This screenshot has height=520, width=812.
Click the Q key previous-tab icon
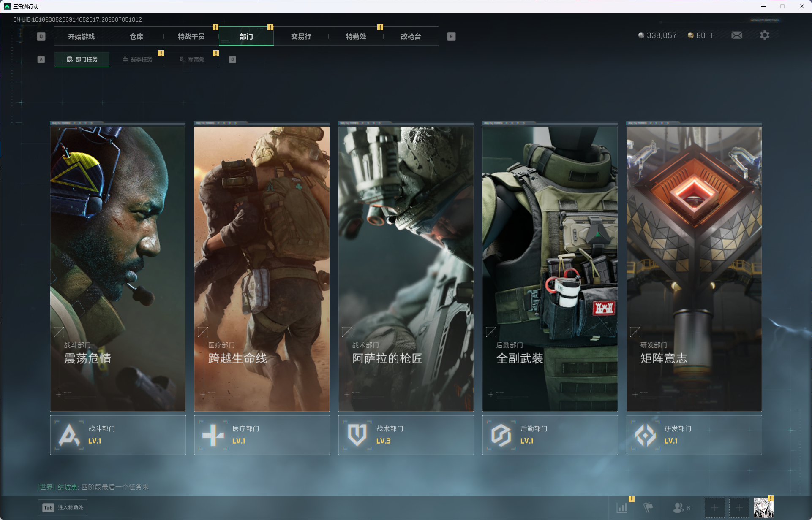tap(41, 36)
